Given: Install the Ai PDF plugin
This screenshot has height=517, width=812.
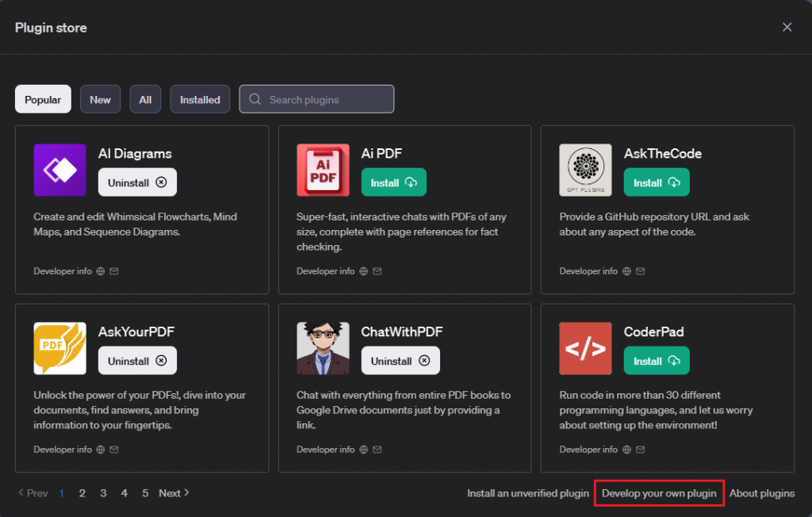Looking at the screenshot, I should [x=393, y=182].
